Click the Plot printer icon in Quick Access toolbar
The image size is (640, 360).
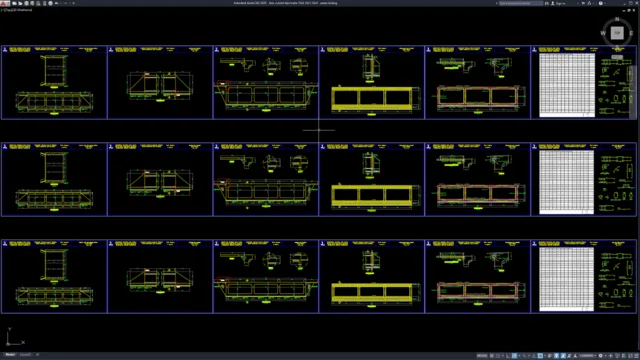coord(51,3)
